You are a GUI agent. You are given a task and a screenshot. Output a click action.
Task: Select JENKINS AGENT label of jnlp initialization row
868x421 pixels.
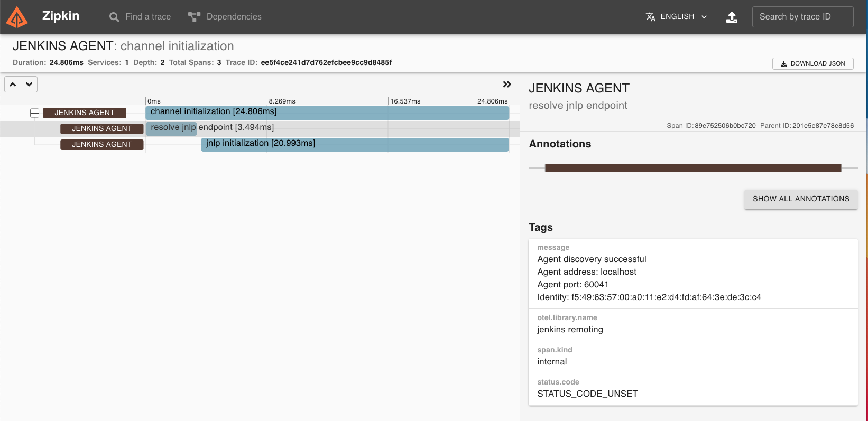tap(102, 145)
